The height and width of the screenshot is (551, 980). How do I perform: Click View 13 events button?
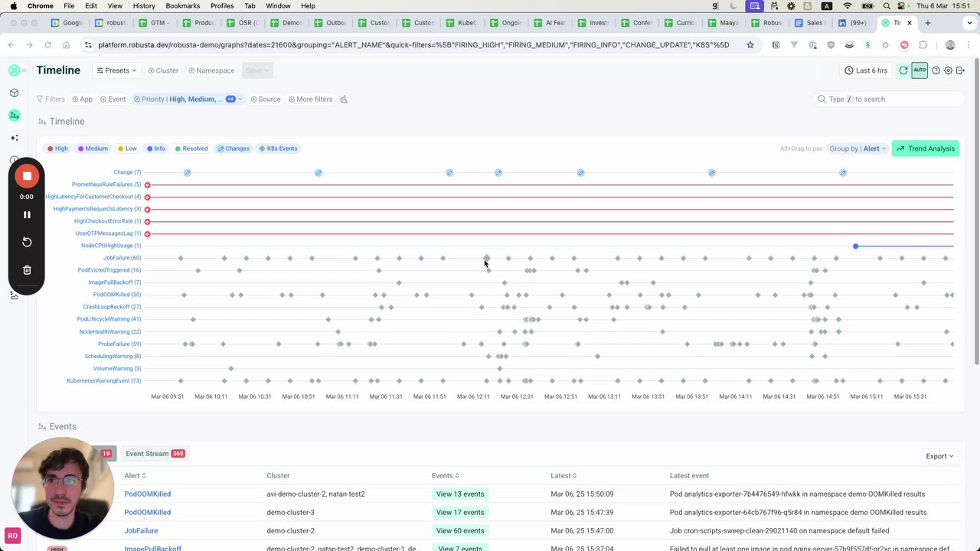pyautogui.click(x=460, y=494)
